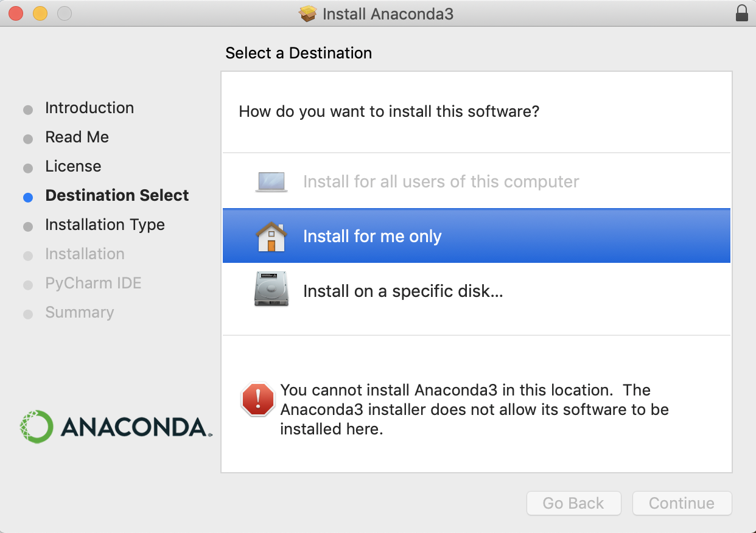Click the hard disk icon for specific disk
This screenshot has height=533, width=756.
tap(271, 289)
